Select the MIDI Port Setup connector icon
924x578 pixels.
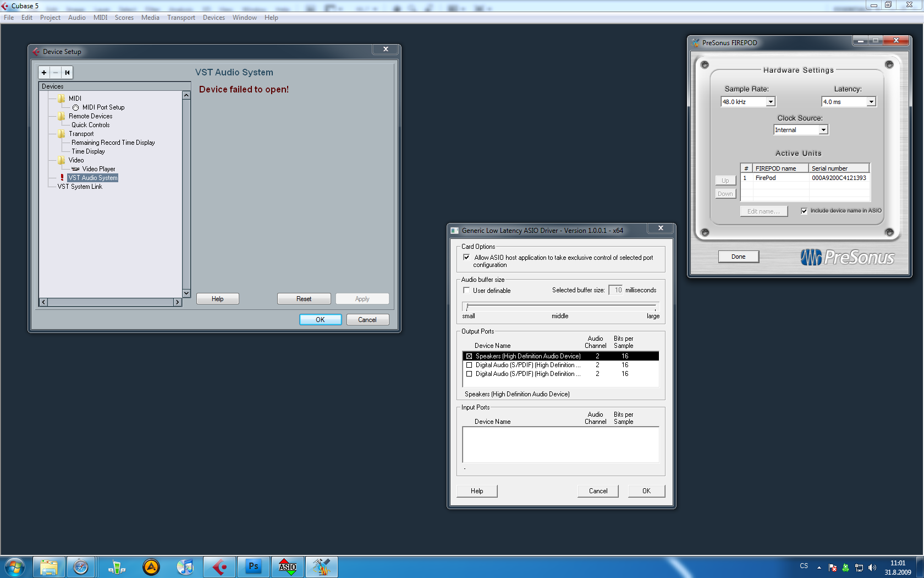point(75,107)
